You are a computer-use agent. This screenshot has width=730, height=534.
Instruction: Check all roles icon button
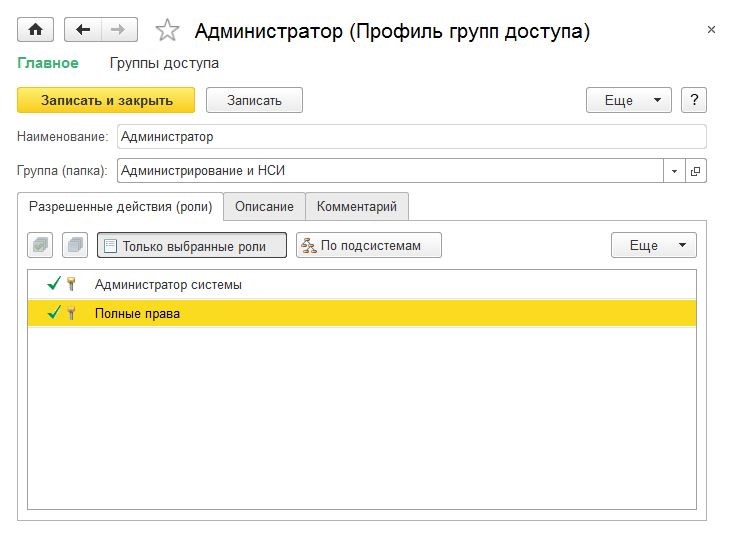point(40,245)
